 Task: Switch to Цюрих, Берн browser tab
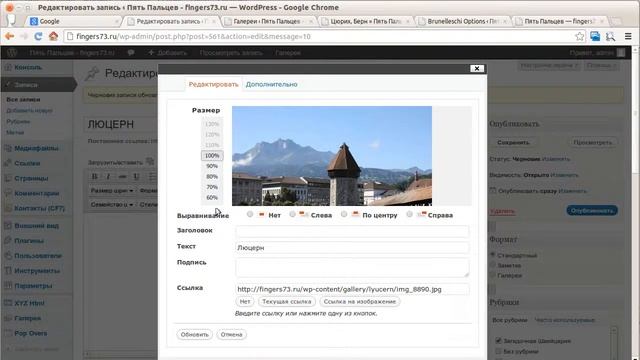click(x=365, y=21)
